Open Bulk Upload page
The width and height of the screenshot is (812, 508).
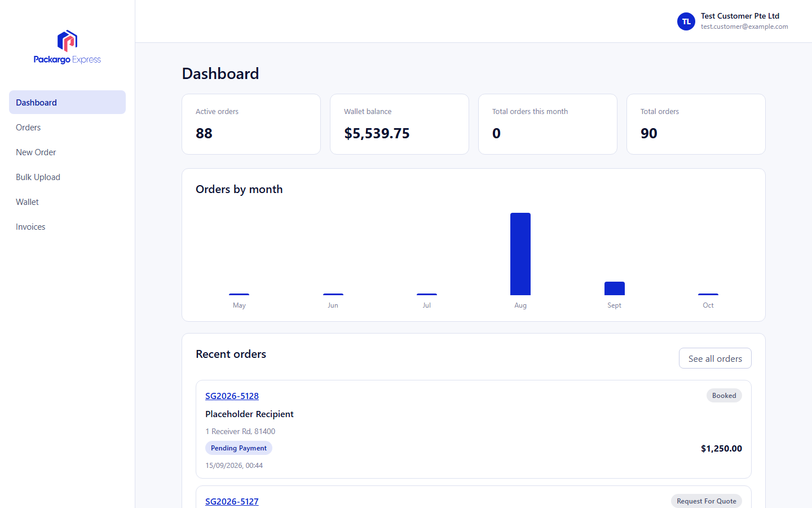(67, 177)
